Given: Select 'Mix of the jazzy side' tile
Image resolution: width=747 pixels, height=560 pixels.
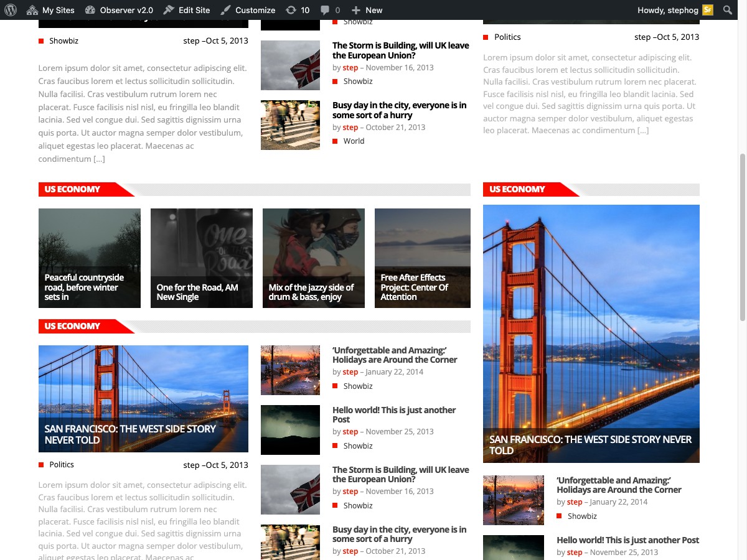Looking at the screenshot, I should 314,258.
